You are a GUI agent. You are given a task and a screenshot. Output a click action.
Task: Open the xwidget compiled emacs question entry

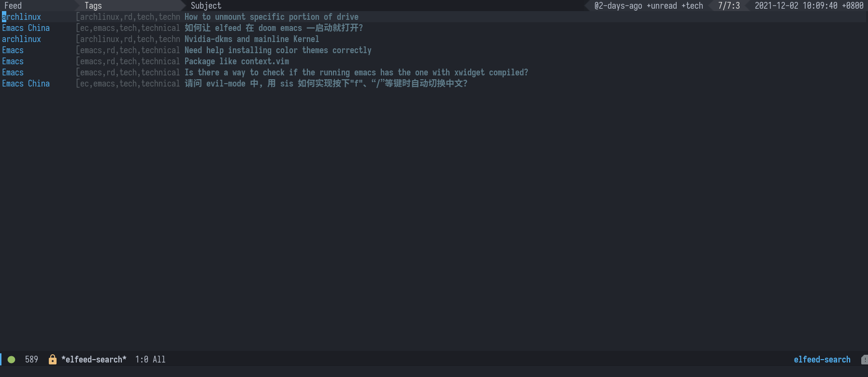356,72
